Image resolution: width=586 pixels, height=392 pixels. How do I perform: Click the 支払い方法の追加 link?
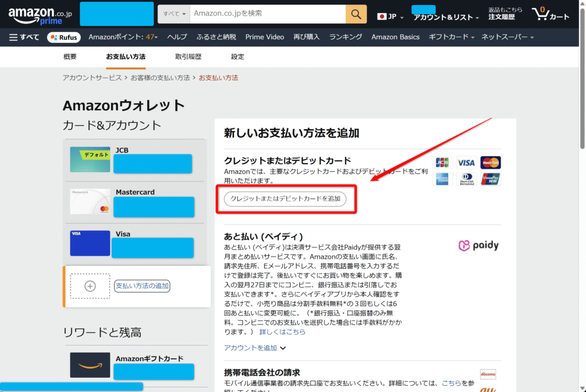142,286
